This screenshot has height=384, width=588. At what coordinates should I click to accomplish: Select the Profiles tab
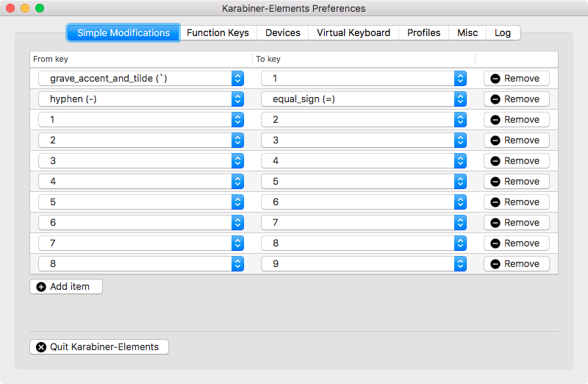click(x=424, y=33)
